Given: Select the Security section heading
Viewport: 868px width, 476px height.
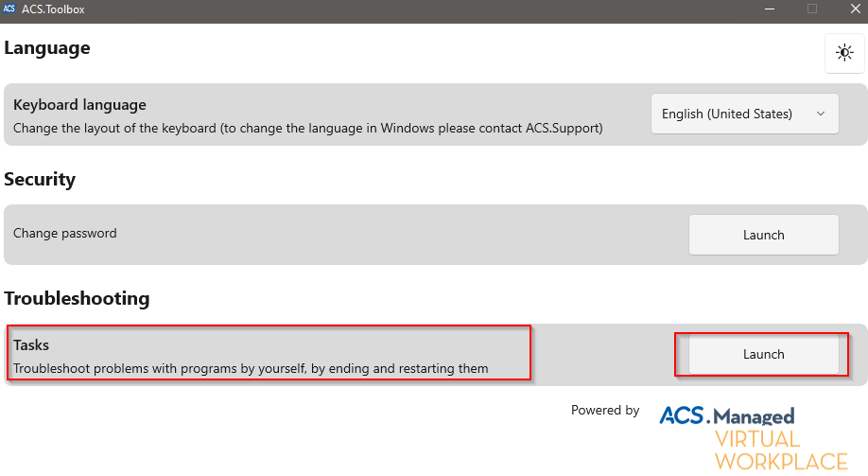Looking at the screenshot, I should (x=40, y=179).
